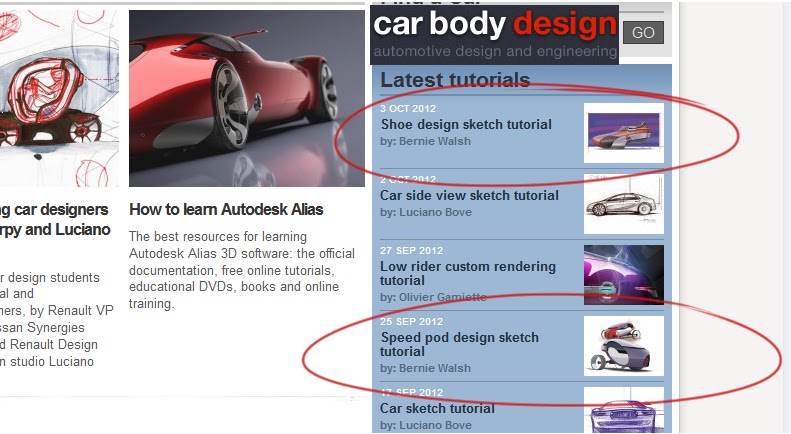Image resolution: width=791 pixels, height=434 pixels.
Task: Open How to learn Autodesk Alias article
Action: (x=226, y=209)
